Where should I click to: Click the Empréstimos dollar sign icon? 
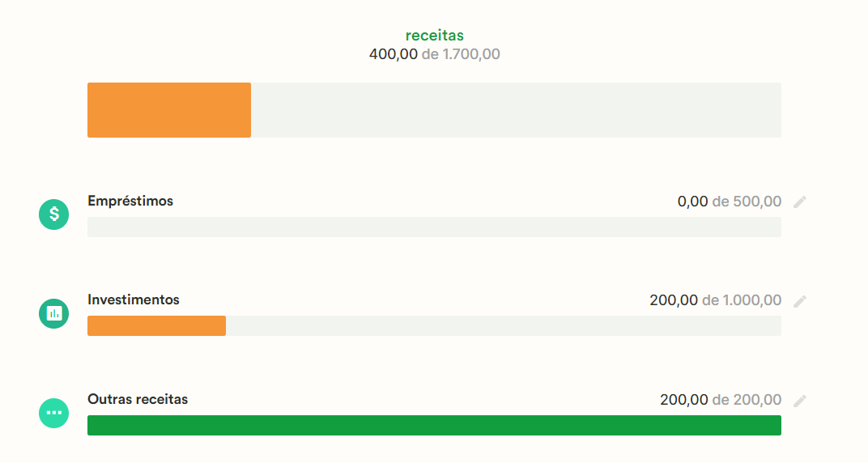pos(53,214)
